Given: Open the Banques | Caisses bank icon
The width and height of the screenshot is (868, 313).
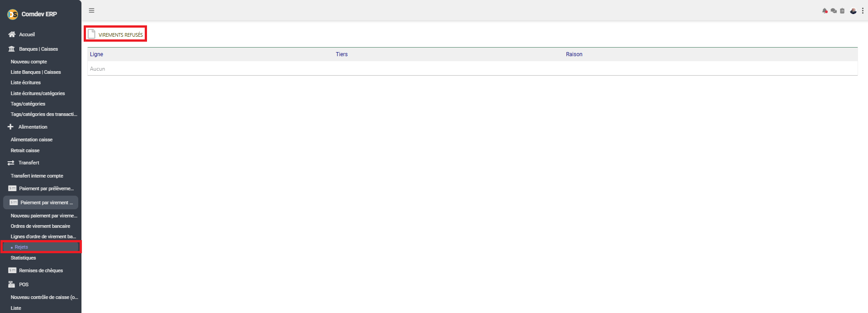Looking at the screenshot, I should (12, 49).
